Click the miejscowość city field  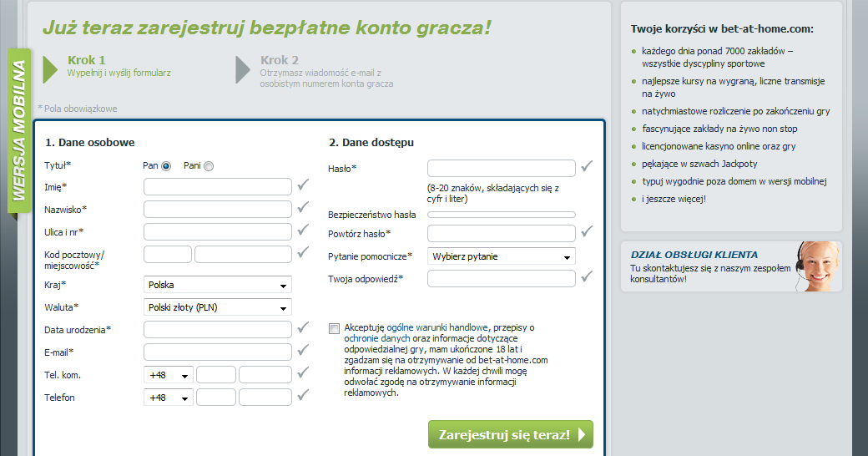click(243, 255)
